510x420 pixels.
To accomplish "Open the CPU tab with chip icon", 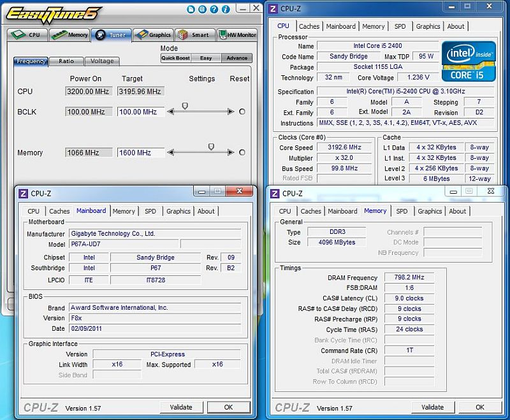I will (x=28, y=35).
